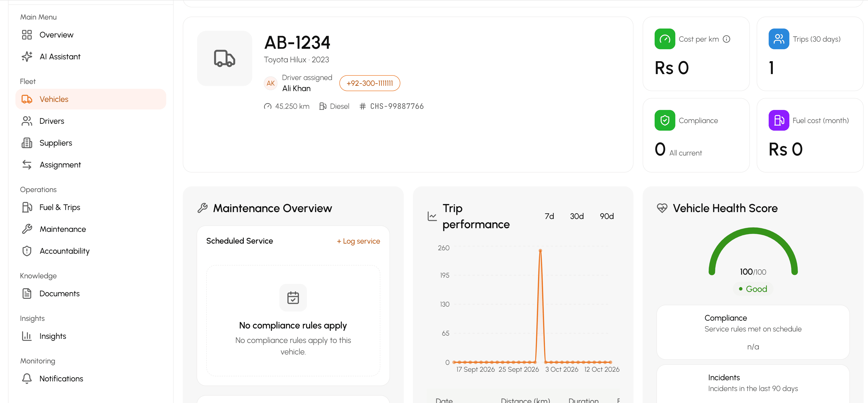Screen dimensions: 868x403
Task: Click the green Compliance shield icon
Action: 665,120
